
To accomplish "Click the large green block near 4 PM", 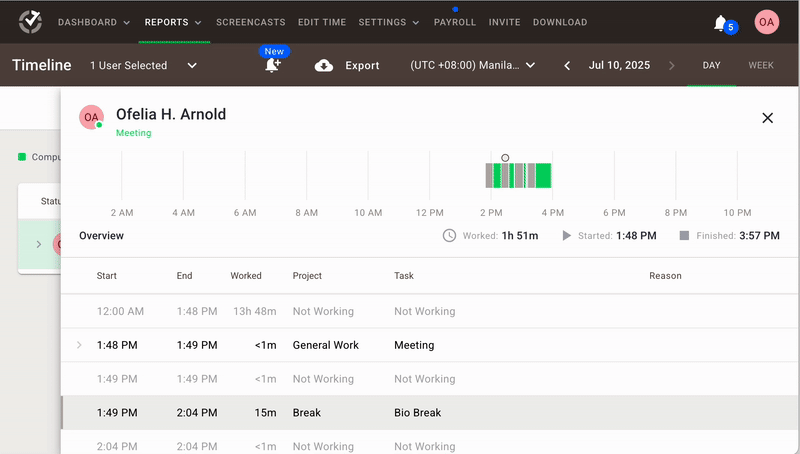I will pos(543,175).
